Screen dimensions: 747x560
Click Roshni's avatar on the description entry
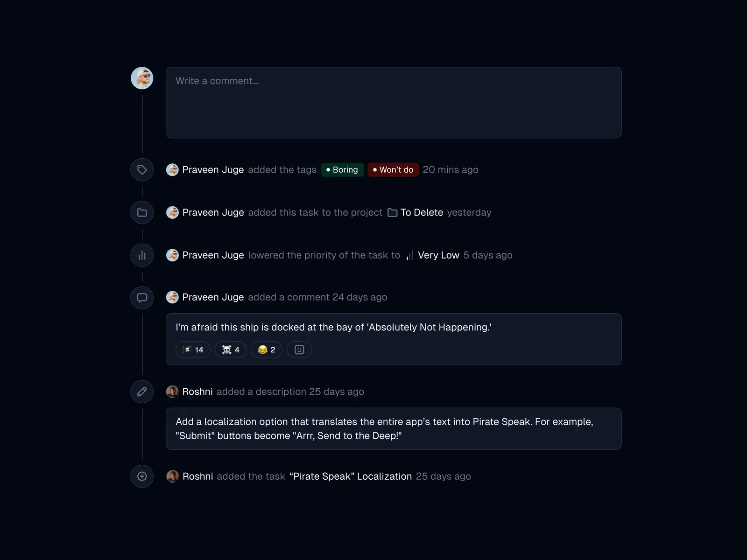click(172, 392)
